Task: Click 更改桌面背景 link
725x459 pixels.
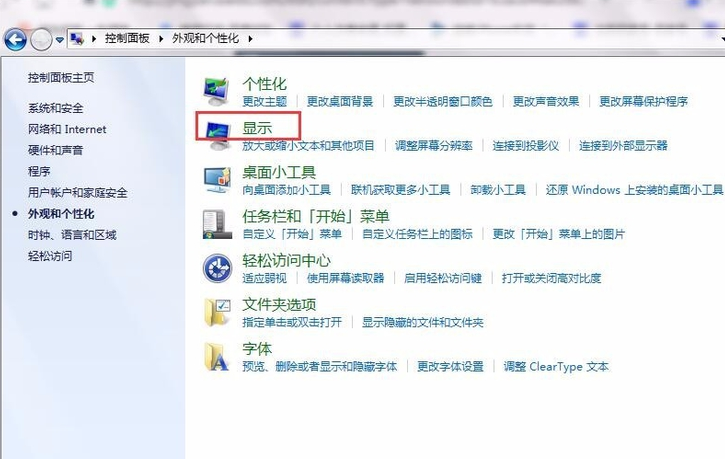Action: coord(339,102)
